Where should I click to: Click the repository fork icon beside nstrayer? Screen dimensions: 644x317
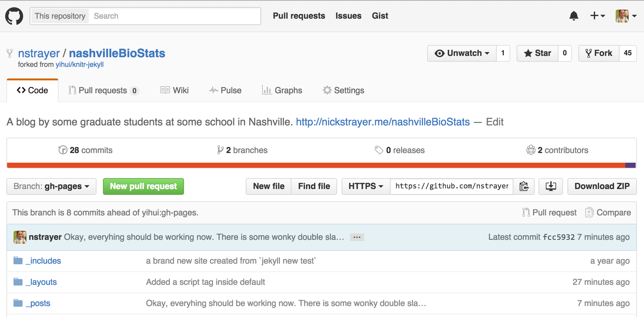click(10, 53)
